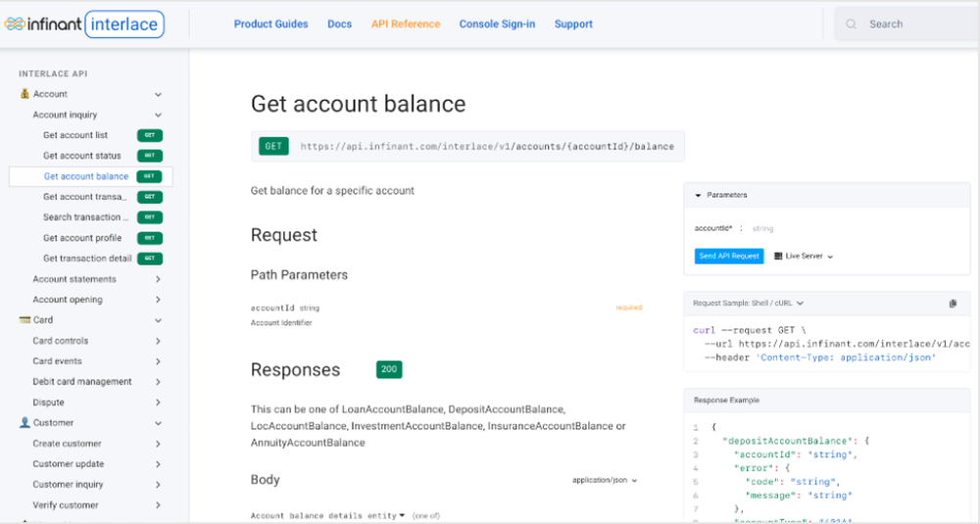Click the 'Get account balance' heading

click(358, 104)
